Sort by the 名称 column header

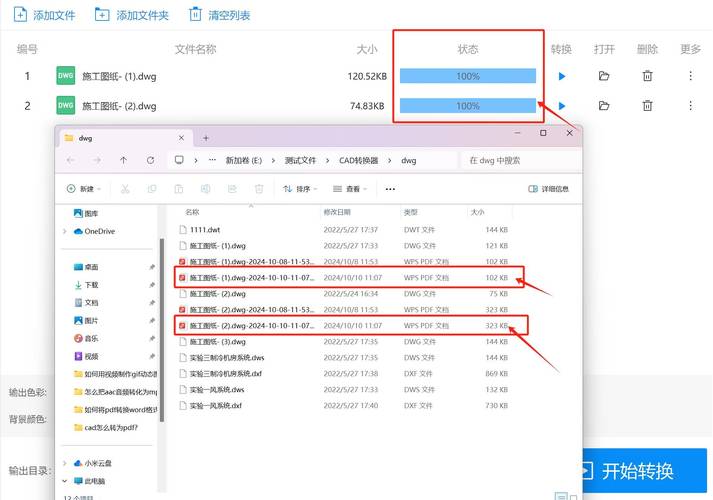[192, 212]
